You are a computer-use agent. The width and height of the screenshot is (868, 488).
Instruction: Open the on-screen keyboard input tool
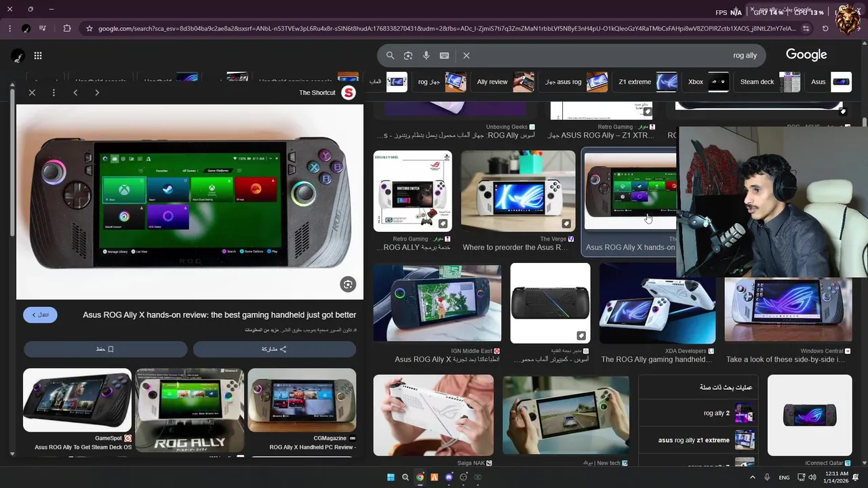tap(444, 56)
